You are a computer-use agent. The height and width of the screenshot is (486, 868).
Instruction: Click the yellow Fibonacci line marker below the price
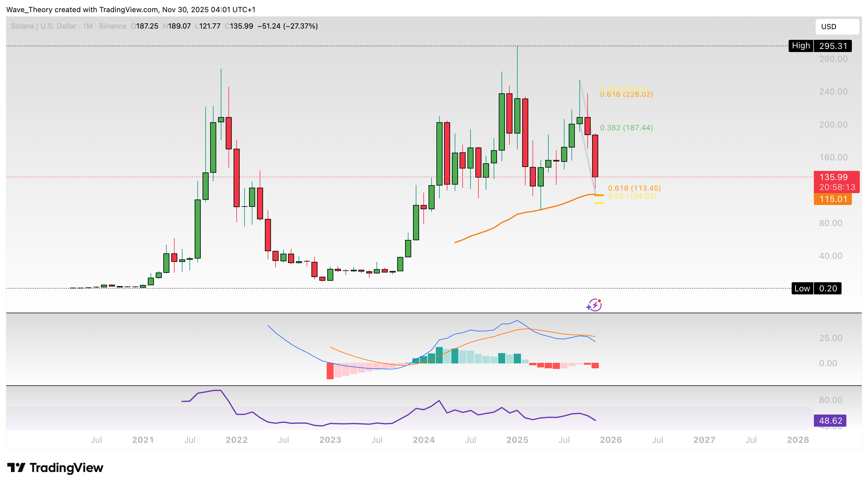(599, 203)
